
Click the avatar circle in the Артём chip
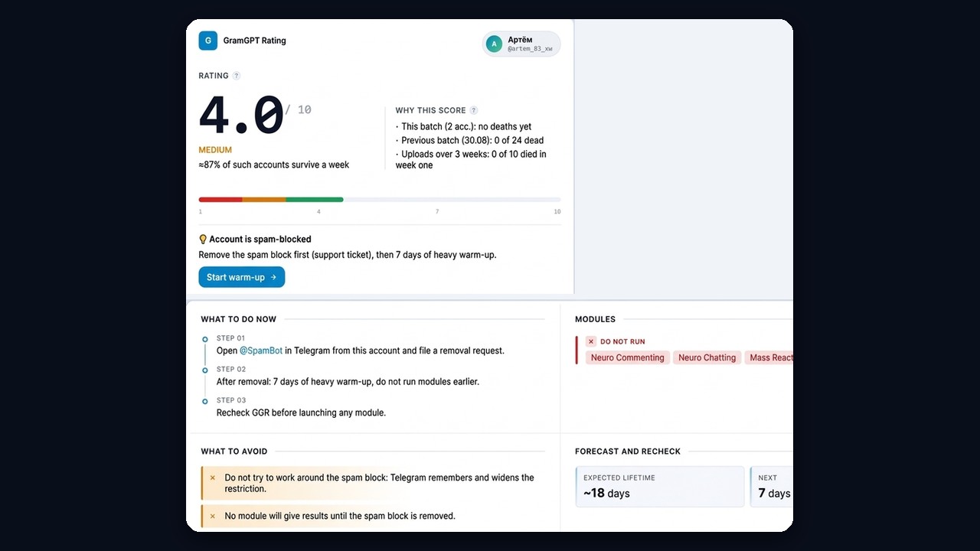(494, 44)
